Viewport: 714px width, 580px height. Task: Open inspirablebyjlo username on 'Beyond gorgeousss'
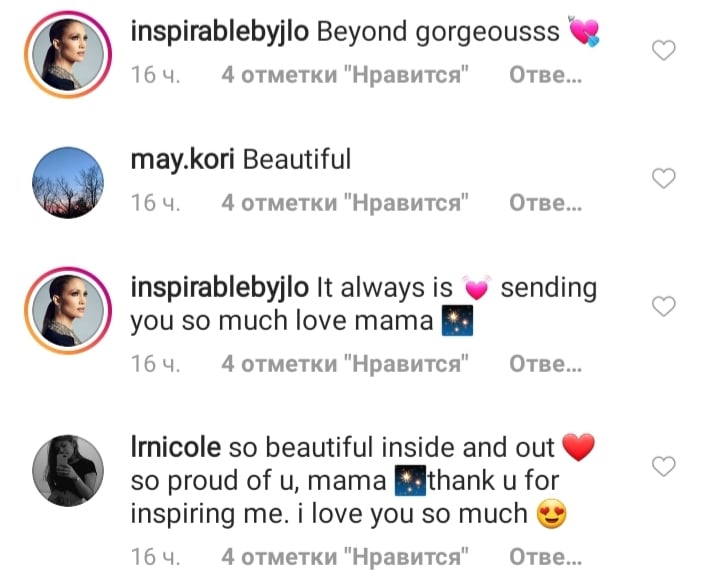[219, 33]
